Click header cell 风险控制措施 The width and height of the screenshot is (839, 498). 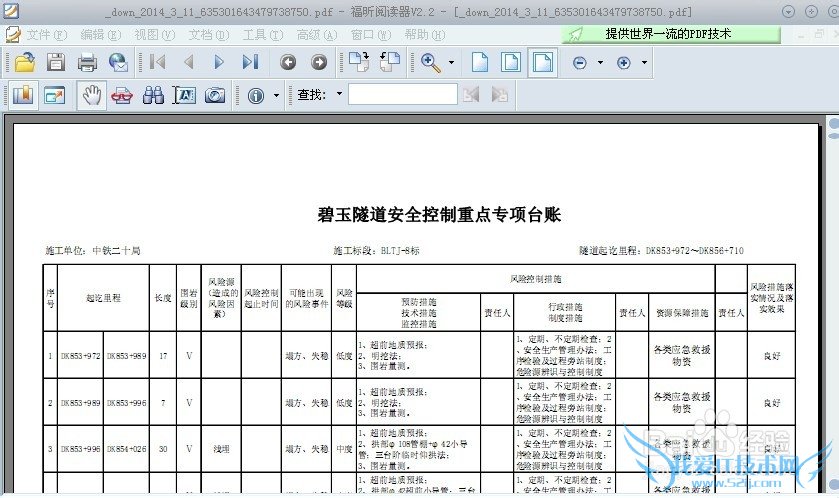(x=536, y=279)
